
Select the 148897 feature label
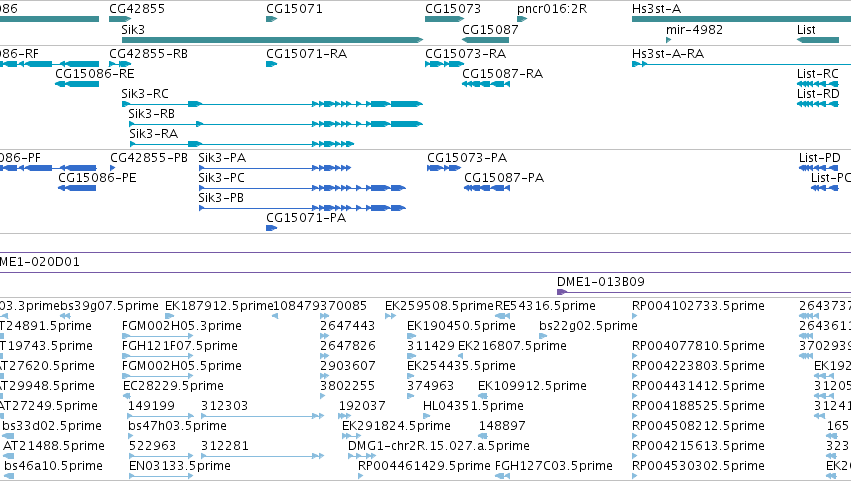tap(502, 426)
